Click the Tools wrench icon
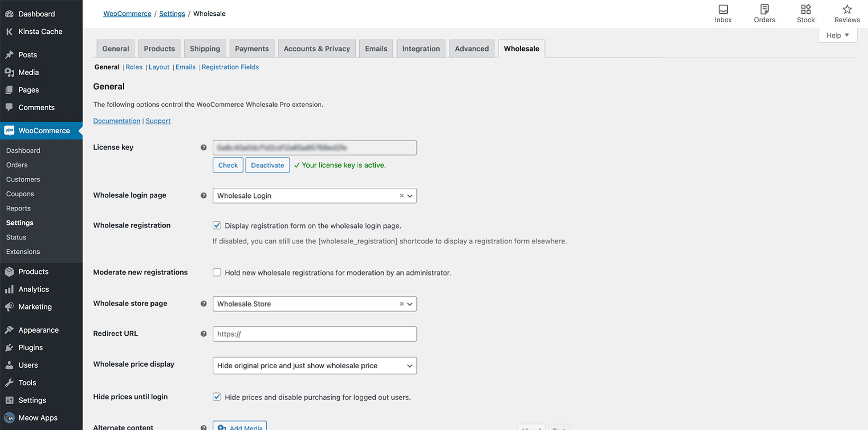868x430 pixels. point(10,382)
